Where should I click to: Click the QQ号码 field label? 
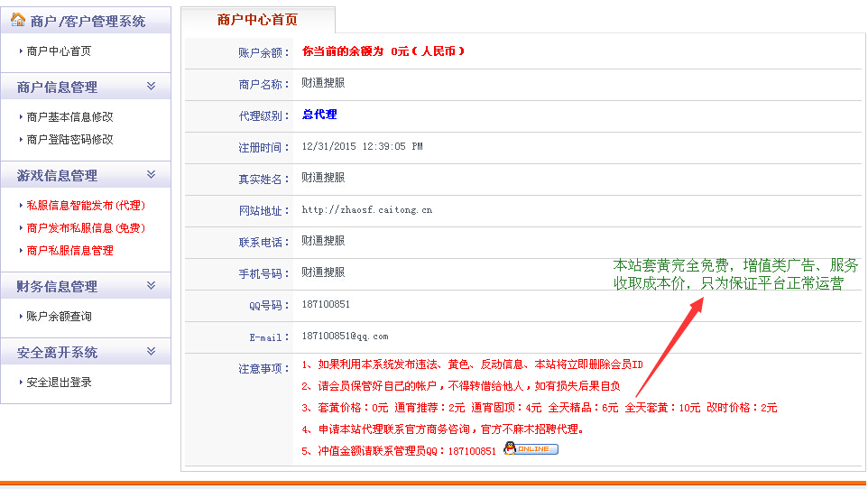click(269, 305)
